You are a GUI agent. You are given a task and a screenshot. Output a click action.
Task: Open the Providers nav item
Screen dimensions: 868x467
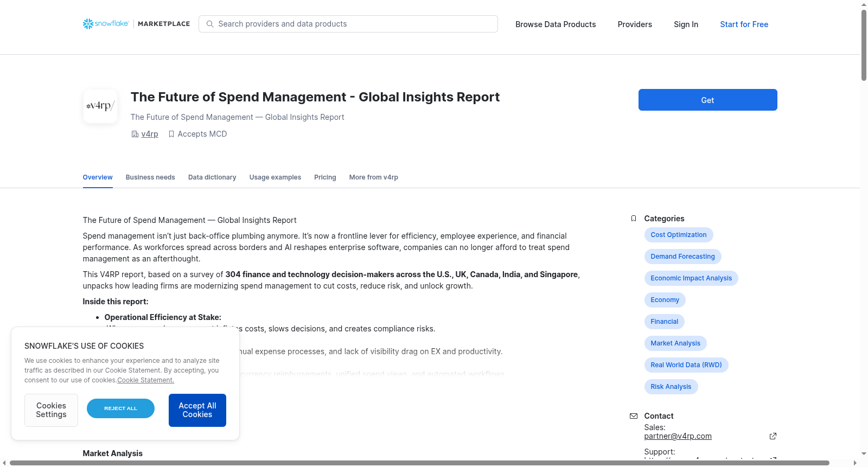point(635,24)
